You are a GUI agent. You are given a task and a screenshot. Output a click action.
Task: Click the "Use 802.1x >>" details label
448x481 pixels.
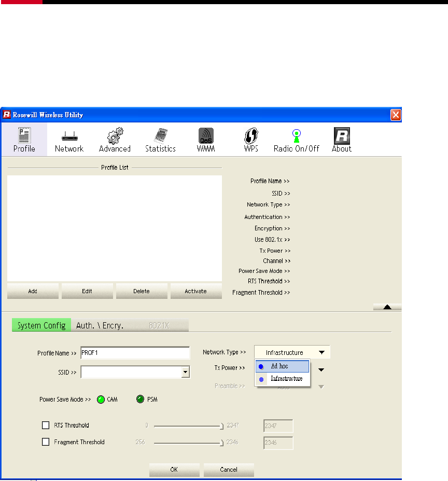point(272,240)
